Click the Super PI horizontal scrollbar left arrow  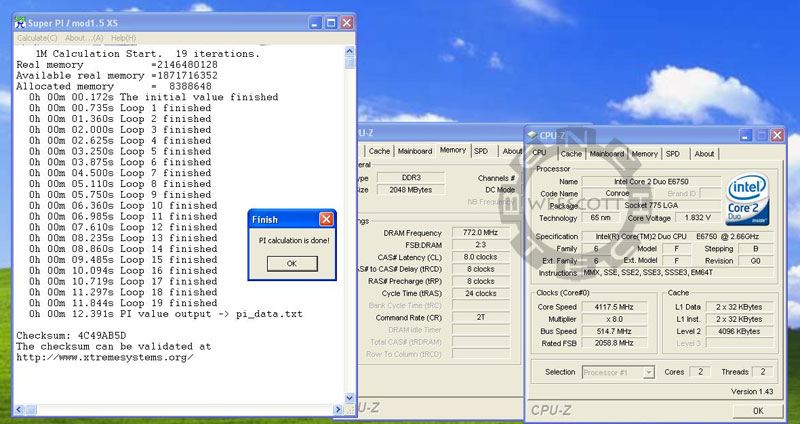[x=19, y=409]
